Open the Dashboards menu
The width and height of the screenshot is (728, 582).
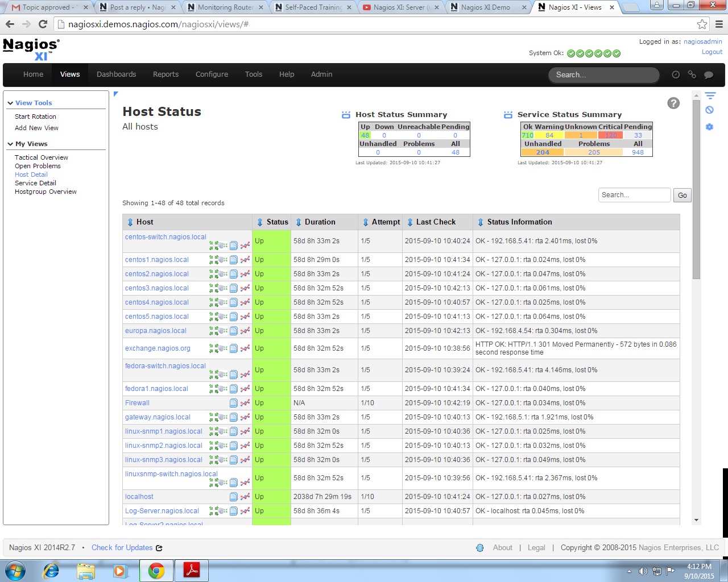tap(116, 74)
